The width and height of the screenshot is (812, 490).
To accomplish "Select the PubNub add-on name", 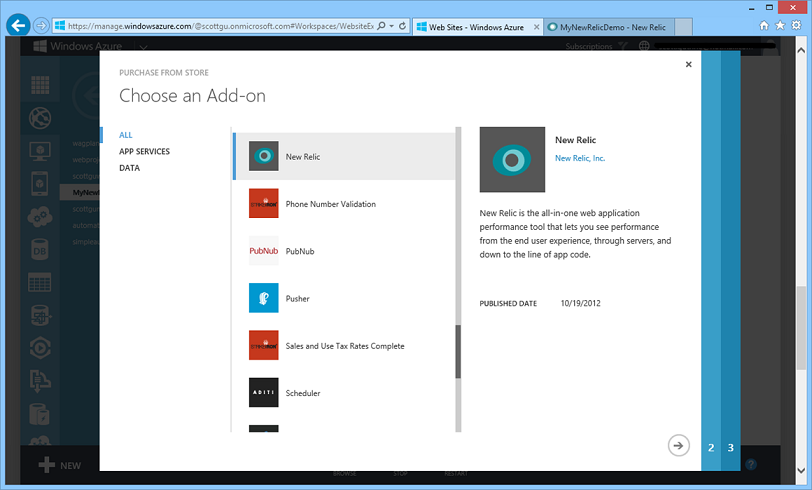I will (300, 251).
